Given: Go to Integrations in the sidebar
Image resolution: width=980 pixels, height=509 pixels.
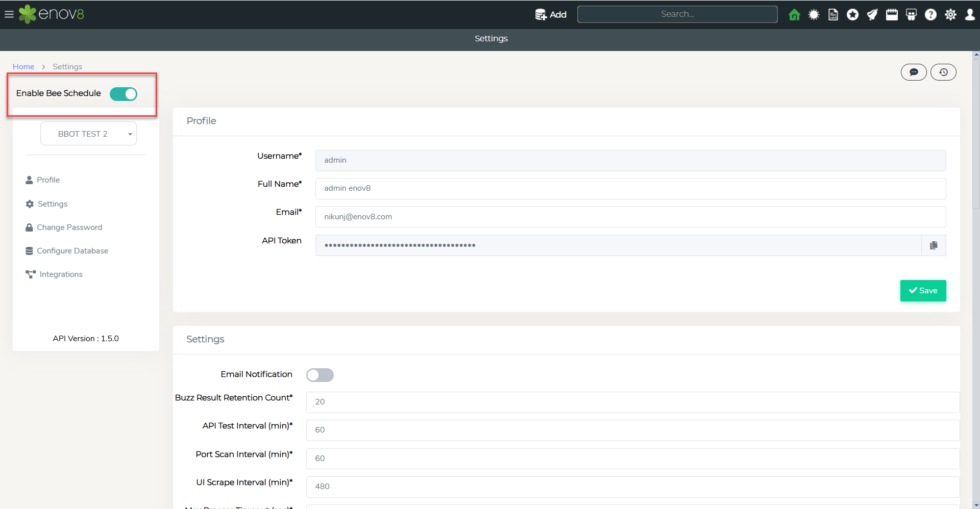Looking at the screenshot, I should tap(61, 274).
